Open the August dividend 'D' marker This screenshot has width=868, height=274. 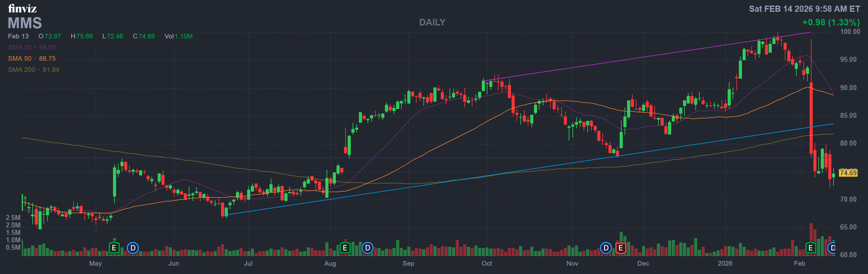pyautogui.click(x=367, y=248)
